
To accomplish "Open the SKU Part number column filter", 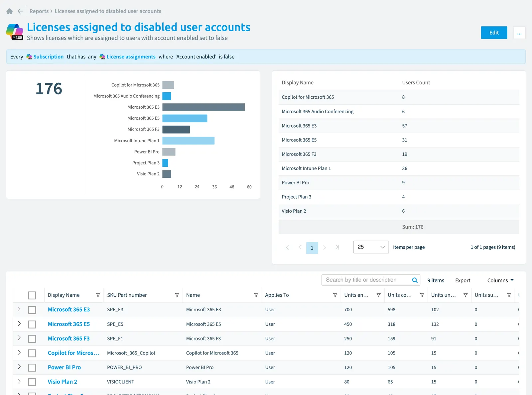I will click(x=177, y=295).
